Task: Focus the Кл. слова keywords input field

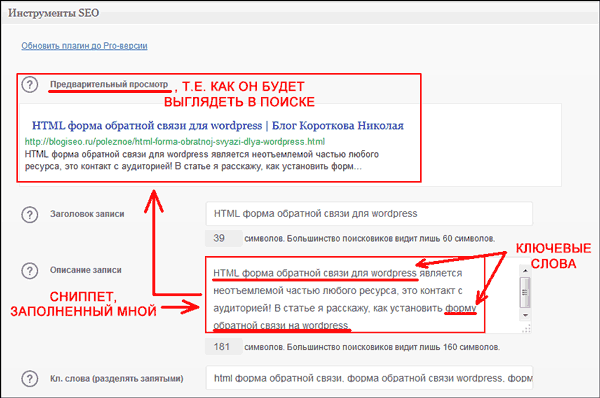Action: tap(369, 378)
